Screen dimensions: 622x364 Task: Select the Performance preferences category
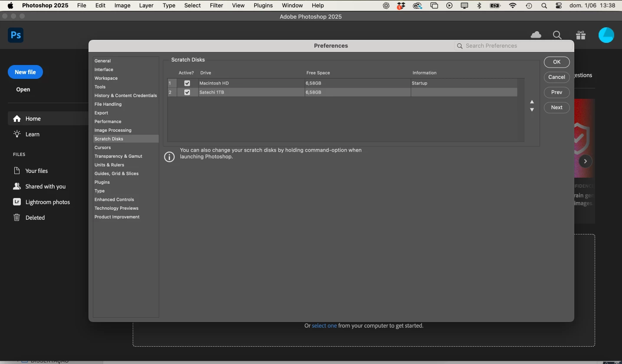pos(126,121)
